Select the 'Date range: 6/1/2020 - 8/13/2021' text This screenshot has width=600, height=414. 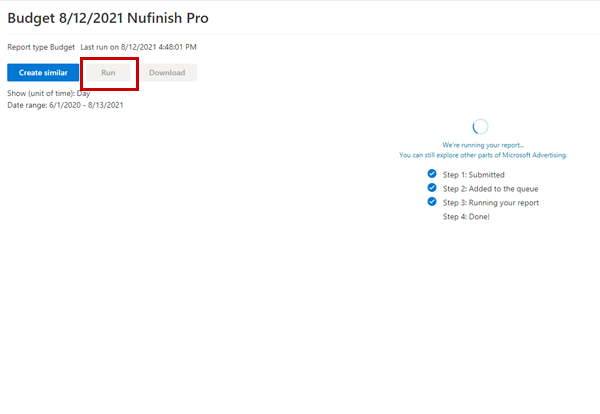pos(65,105)
